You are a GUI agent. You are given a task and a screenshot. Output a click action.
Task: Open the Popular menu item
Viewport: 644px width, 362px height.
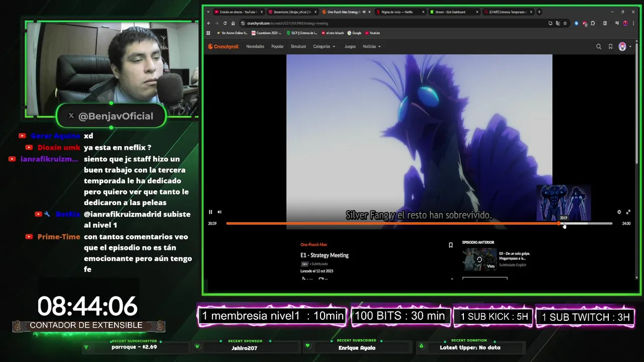277,46
